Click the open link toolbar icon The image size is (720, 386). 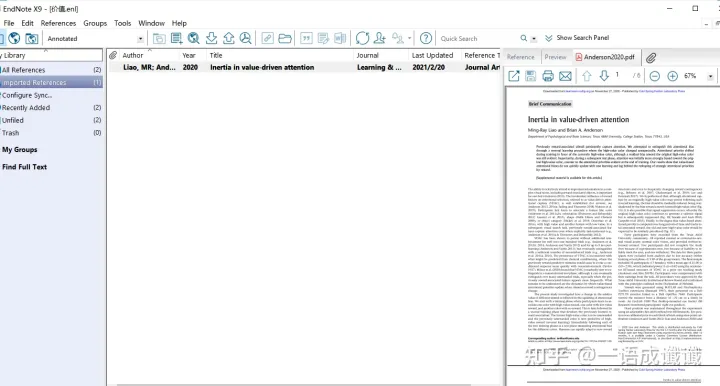pos(267,39)
